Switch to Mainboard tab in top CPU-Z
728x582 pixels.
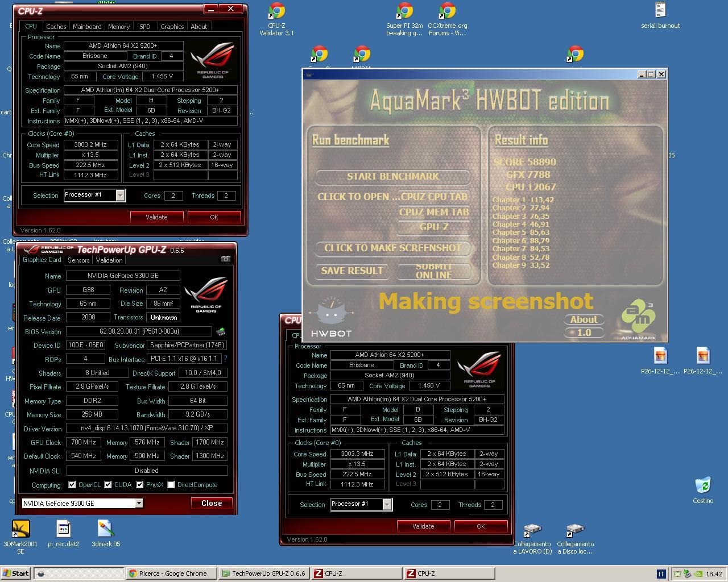pyautogui.click(x=87, y=27)
